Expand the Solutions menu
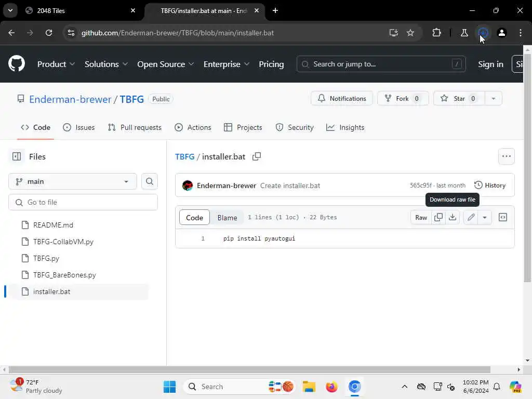Screen dimensions: 532x399 [106, 64]
